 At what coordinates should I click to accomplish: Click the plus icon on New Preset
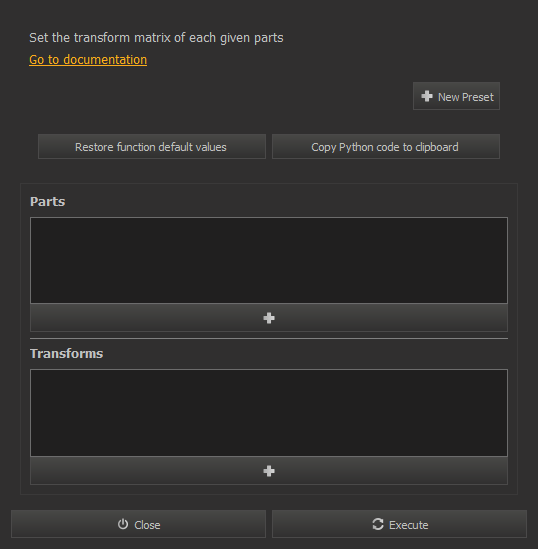coord(427,96)
